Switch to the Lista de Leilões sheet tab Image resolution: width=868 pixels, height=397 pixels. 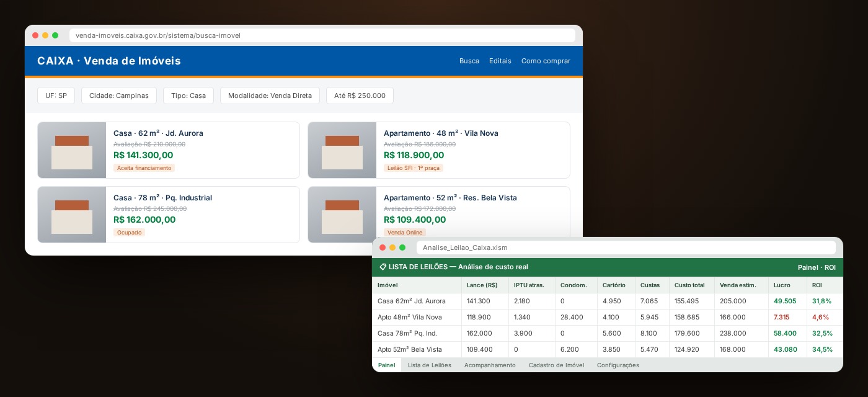430,365
